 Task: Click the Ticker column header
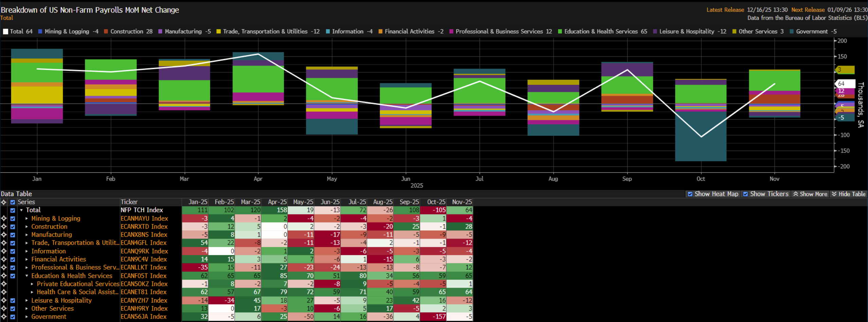[x=129, y=202]
